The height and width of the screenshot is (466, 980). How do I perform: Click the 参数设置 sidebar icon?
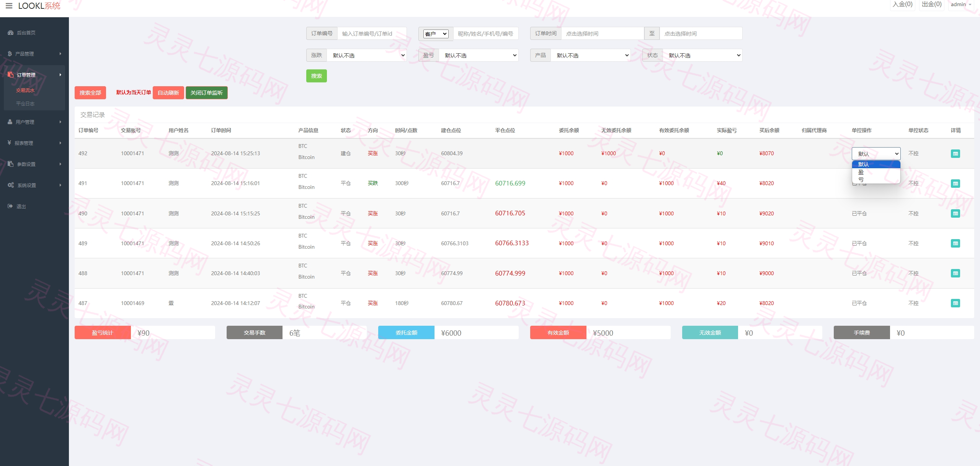coord(11,164)
